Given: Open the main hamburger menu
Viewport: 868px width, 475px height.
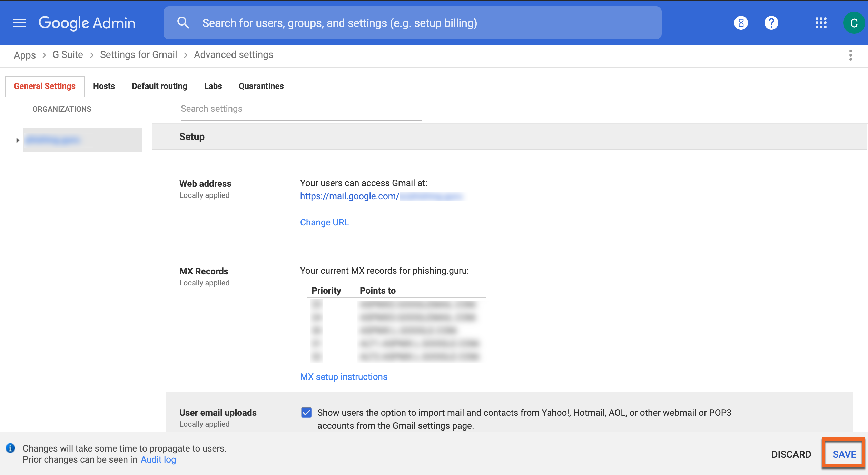Looking at the screenshot, I should coord(19,23).
